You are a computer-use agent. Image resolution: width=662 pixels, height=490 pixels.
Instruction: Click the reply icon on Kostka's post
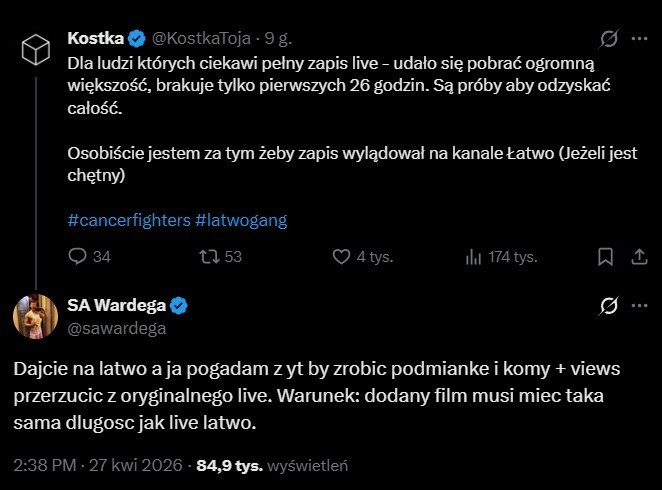pyautogui.click(x=78, y=257)
